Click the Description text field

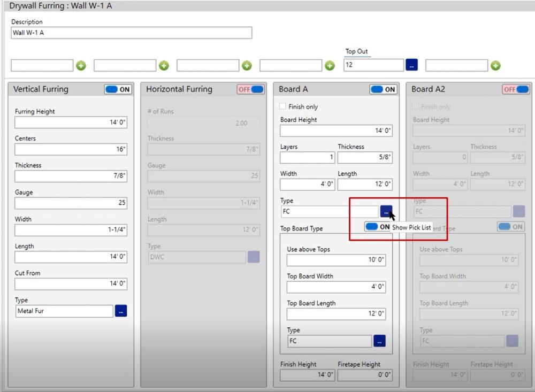coord(131,33)
